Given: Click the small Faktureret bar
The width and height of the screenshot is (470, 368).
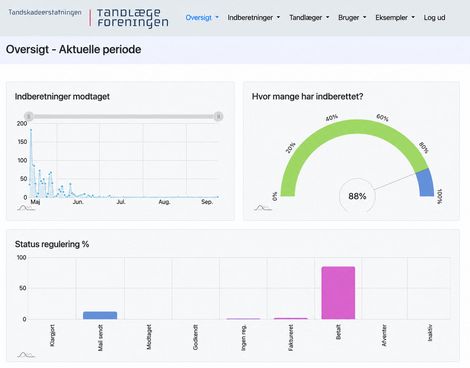Looking at the screenshot, I should click(x=291, y=319).
